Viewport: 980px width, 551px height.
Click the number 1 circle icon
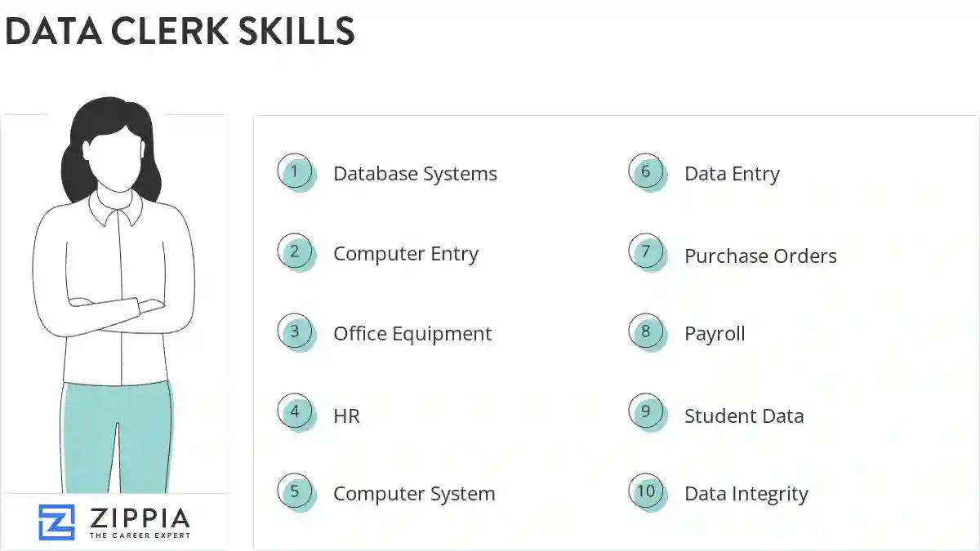pyautogui.click(x=295, y=172)
